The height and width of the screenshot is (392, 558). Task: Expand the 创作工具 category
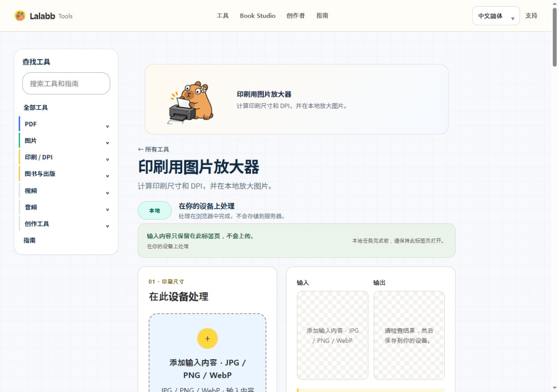pos(66,224)
